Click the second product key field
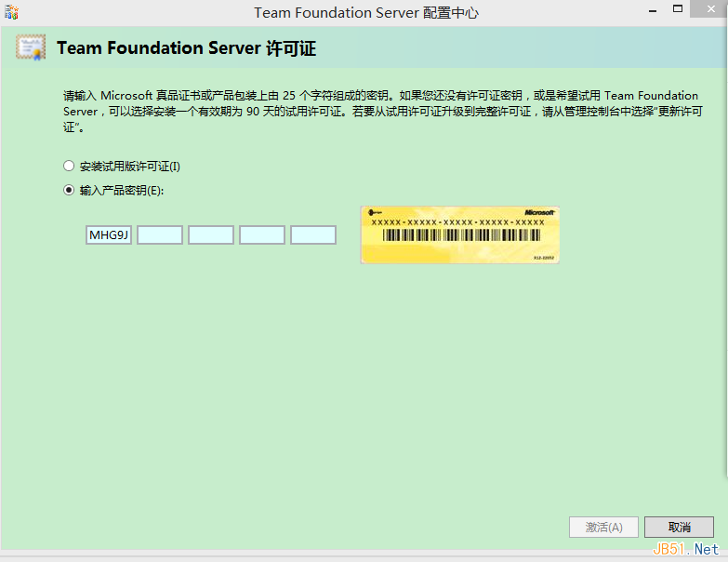728x562 pixels. click(x=160, y=235)
